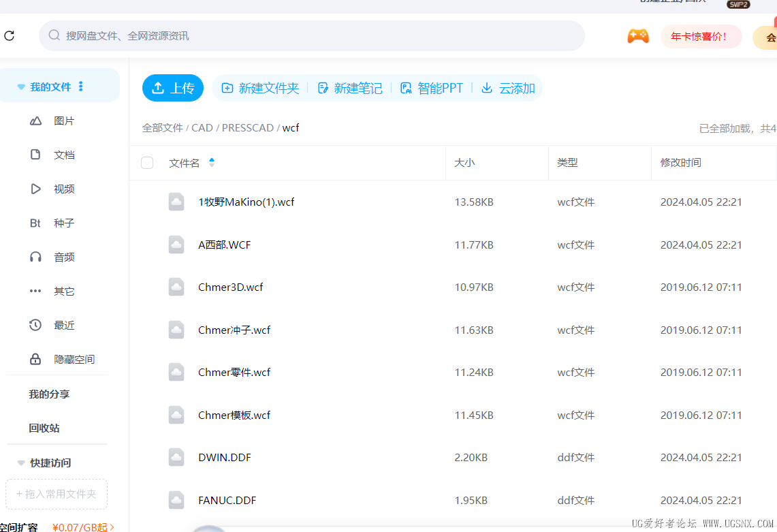Viewport: 777px width, 532px height.
Task: Click the 10.97KB size value
Action: point(474,287)
